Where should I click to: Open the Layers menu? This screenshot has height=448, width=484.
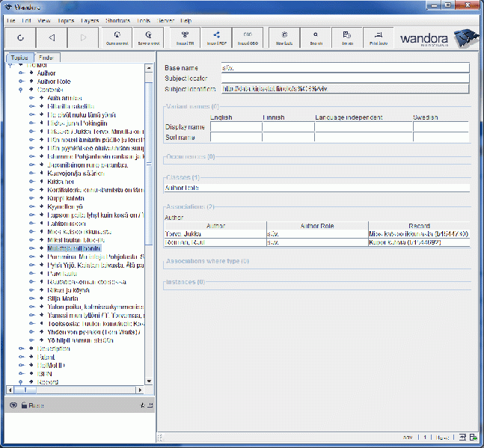89,21
